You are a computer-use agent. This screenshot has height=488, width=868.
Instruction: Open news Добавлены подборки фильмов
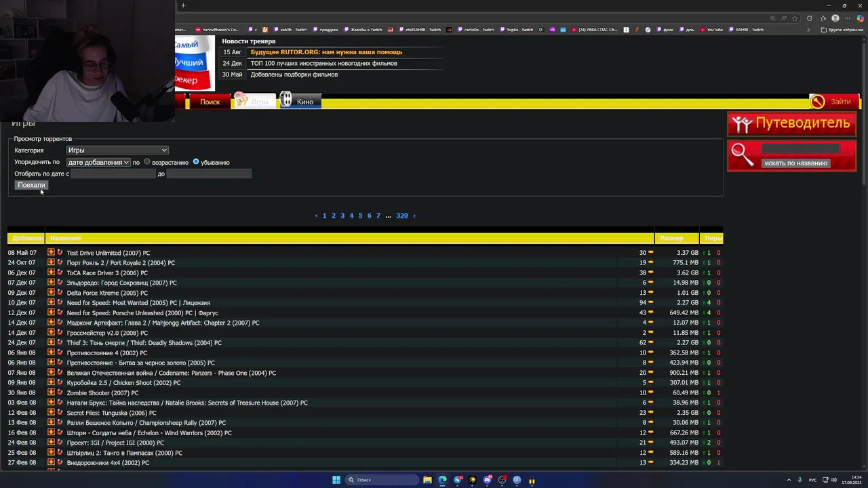tap(294, 75)
